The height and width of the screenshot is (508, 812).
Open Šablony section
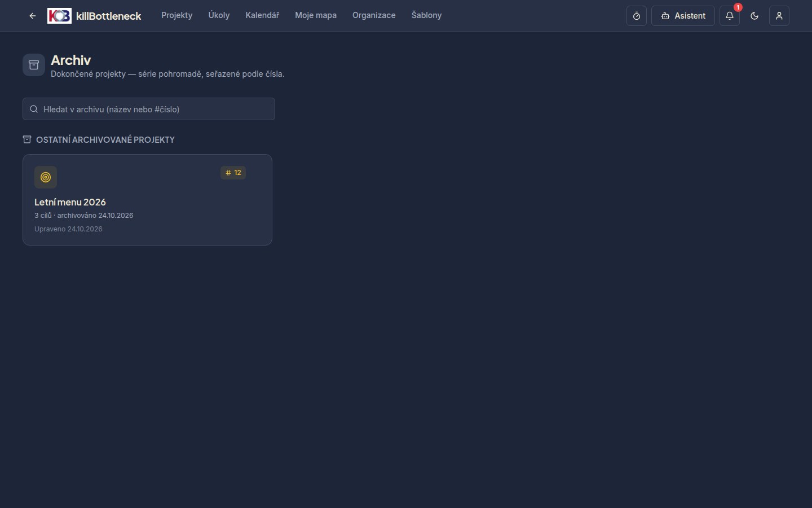426,15
